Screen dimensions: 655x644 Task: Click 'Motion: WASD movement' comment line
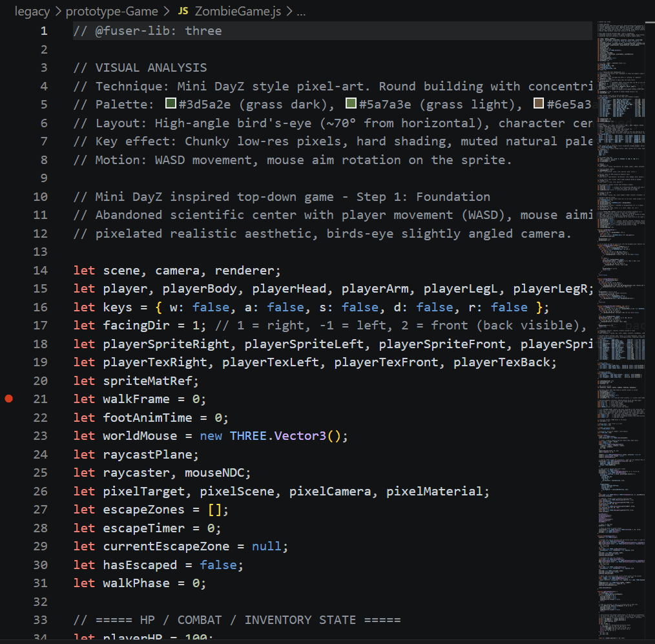pos(293,160)
